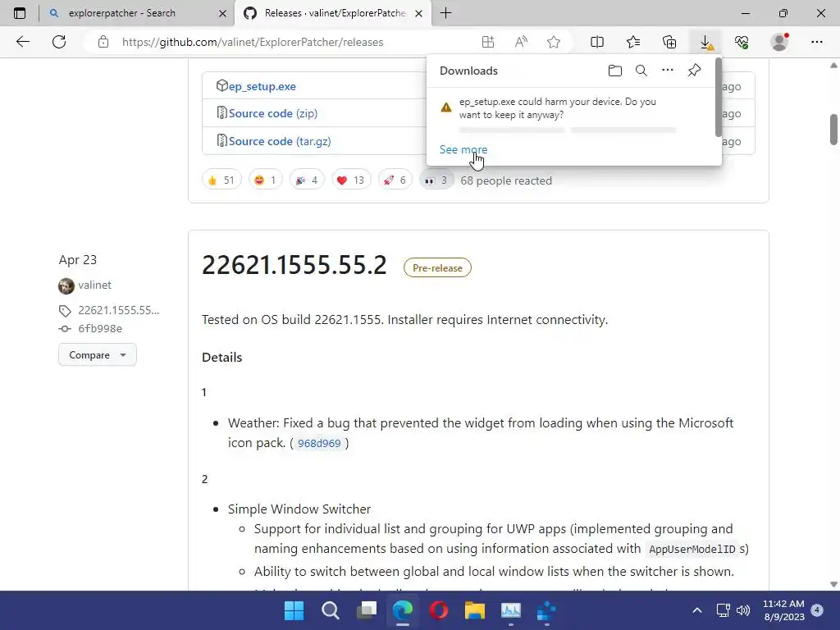Open Browser essentials heart icon
This screenshot has width=840, height=630.
[x=742, y=42]
